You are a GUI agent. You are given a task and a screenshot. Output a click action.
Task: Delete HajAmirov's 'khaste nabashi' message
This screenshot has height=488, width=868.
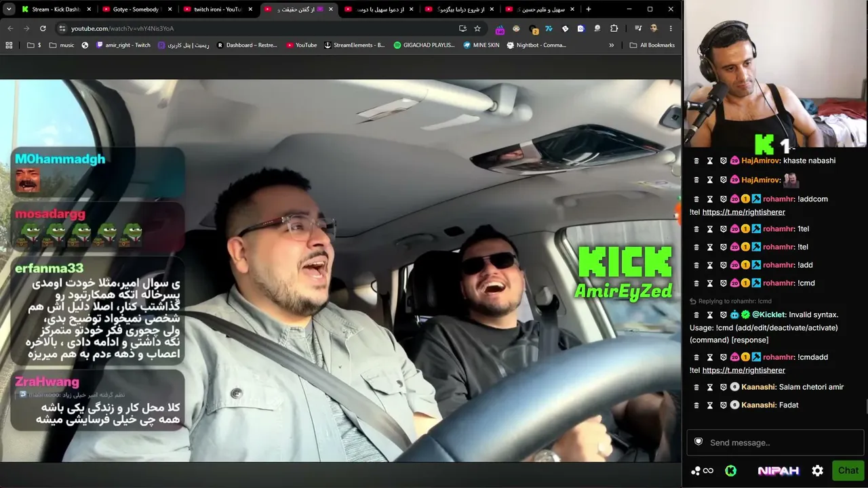coord(696,161)
